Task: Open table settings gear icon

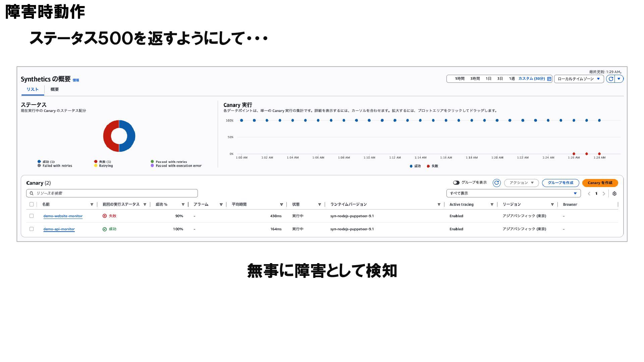Action: tap(614, 194)
